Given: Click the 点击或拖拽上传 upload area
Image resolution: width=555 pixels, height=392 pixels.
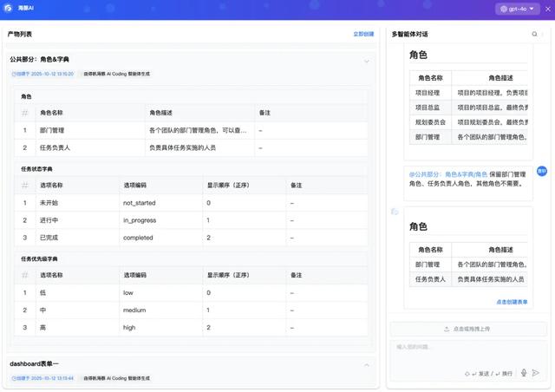Looking at the screenshot, I should click(x=467, y=329).
